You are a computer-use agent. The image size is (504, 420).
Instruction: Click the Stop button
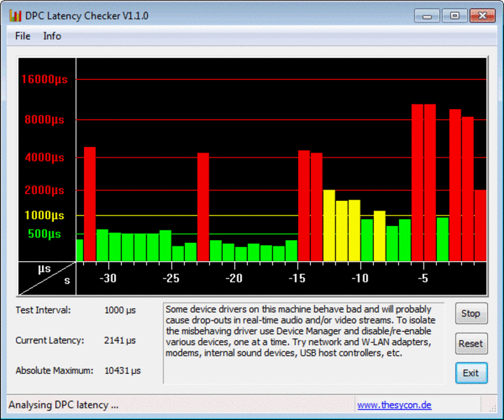point(471,314)
